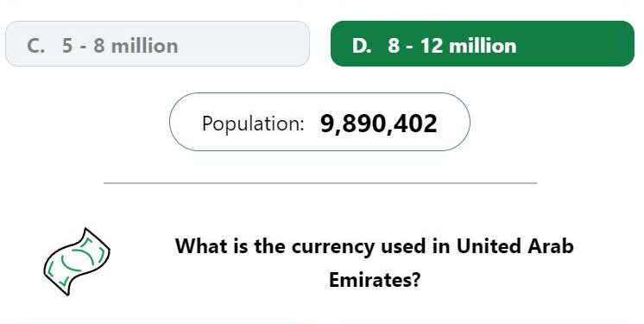The image size is (644, 324).
Task: Click the '5 - 8 million' text
Action: (120, 45)
